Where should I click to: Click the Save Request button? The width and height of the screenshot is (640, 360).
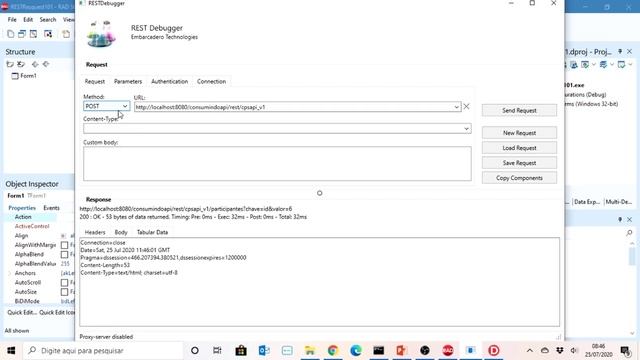point(519,163)
